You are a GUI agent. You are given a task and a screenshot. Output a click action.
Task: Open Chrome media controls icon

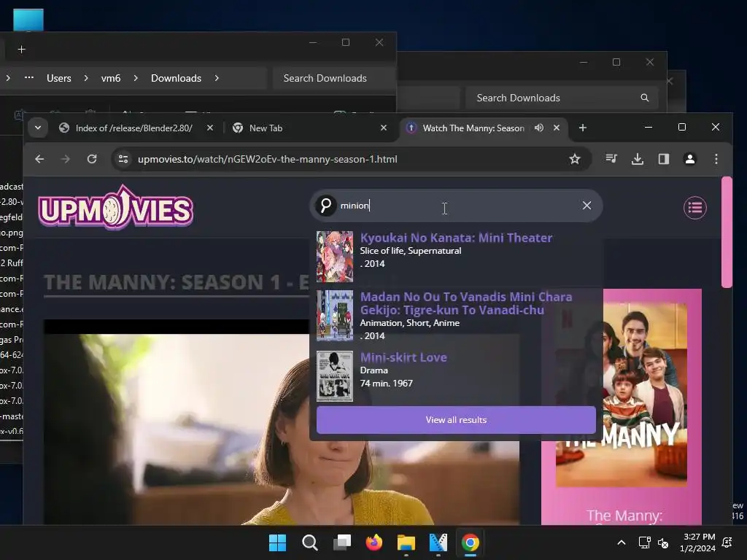pos(611,159)
